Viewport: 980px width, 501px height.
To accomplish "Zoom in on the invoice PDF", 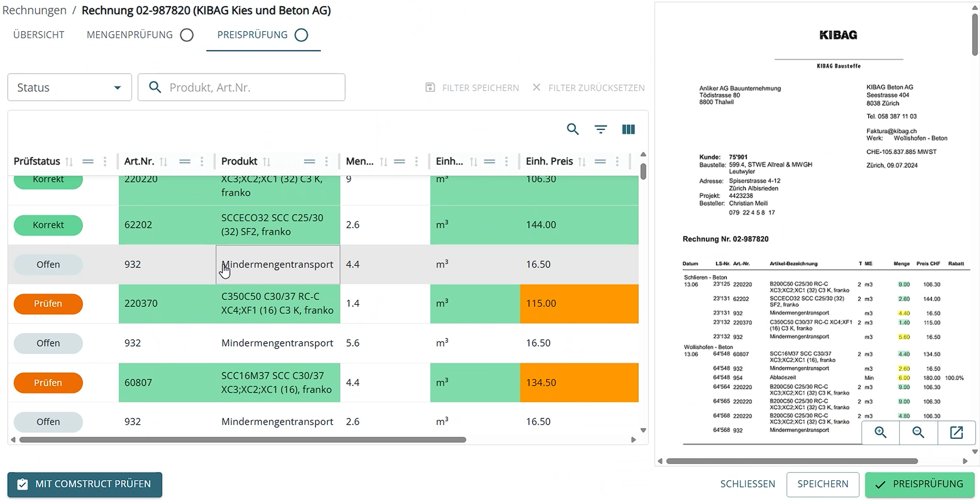I will 880,432.
